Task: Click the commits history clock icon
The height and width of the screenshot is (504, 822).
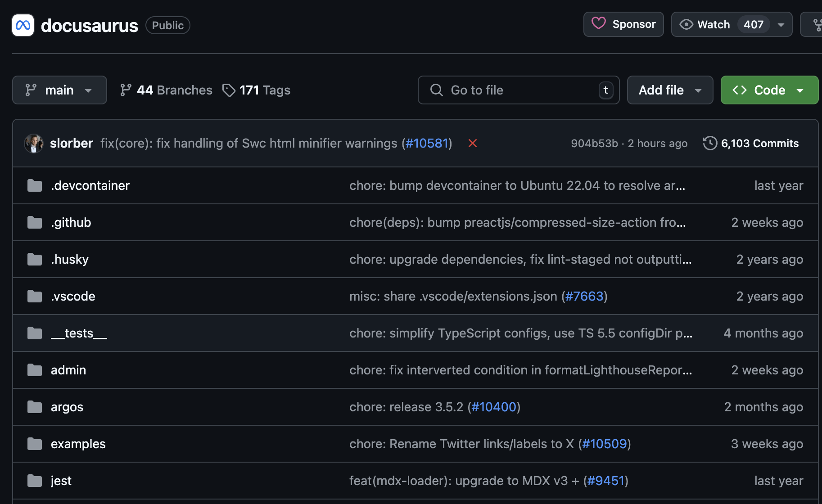Action: tap(710, 143)
